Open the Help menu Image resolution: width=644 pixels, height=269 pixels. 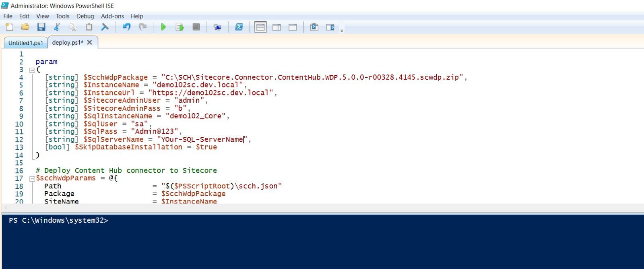pyautogui.click(x=137, y=16)
